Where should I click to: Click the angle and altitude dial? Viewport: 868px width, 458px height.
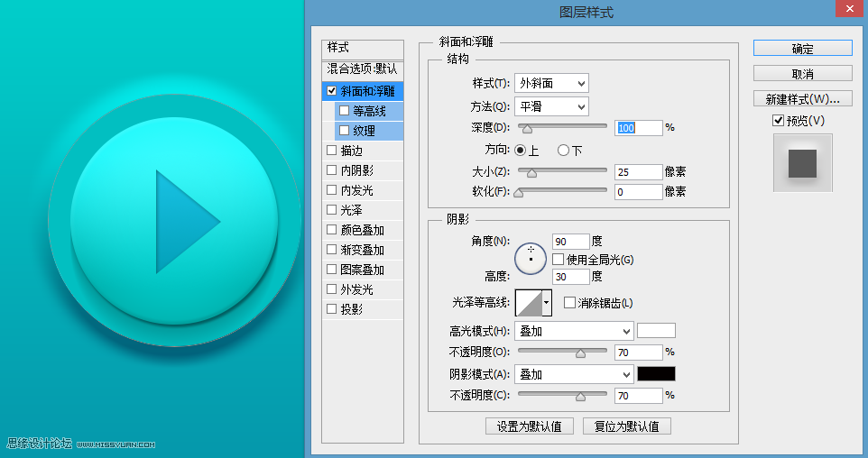pos(531,259)
